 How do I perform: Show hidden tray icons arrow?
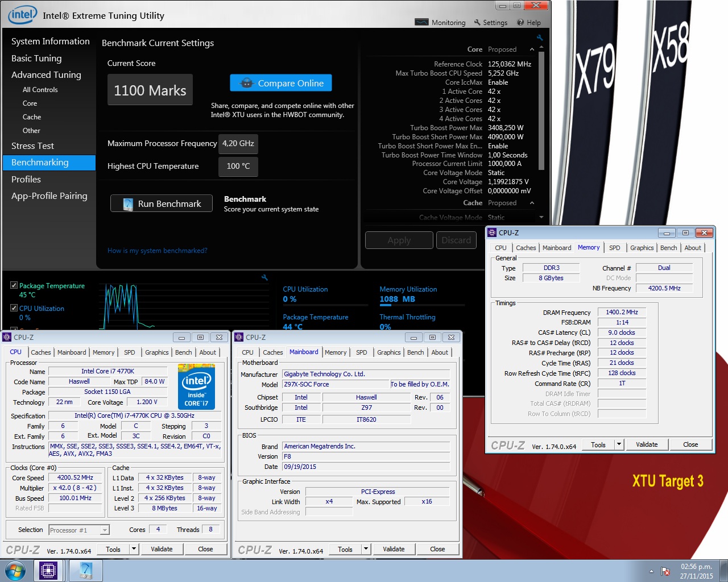click(651, 571)
